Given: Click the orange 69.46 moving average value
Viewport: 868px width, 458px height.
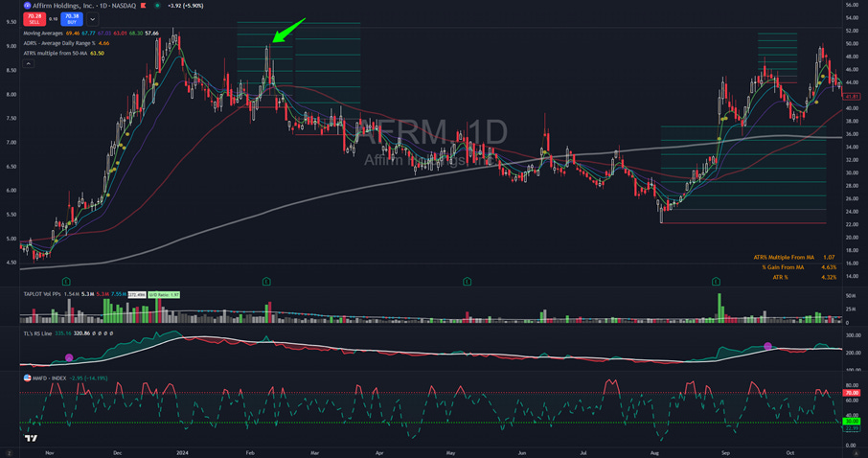Looking at the screenshot, I should point(73,34).
